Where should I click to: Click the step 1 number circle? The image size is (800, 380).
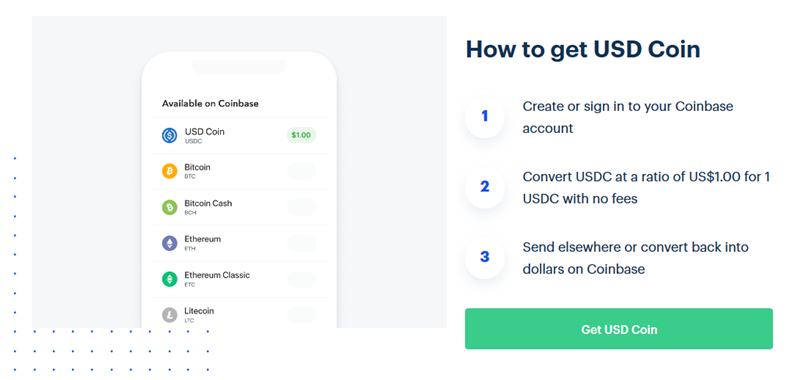(x=485, y=117)
